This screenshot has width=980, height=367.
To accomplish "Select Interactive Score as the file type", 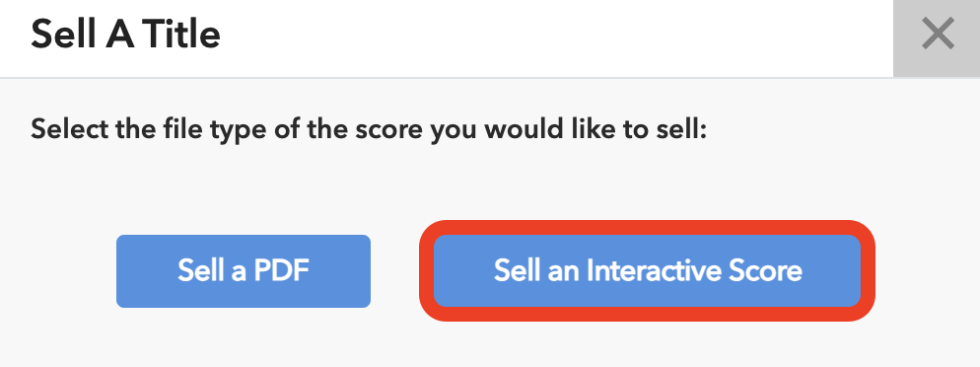I will click(x=648, y=270).
